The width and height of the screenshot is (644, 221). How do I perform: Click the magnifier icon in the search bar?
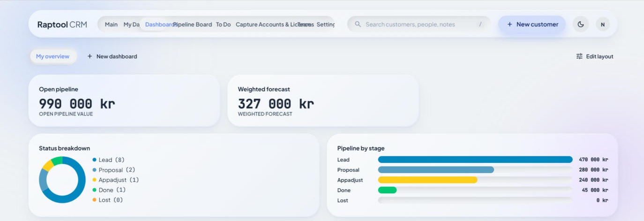358,24
